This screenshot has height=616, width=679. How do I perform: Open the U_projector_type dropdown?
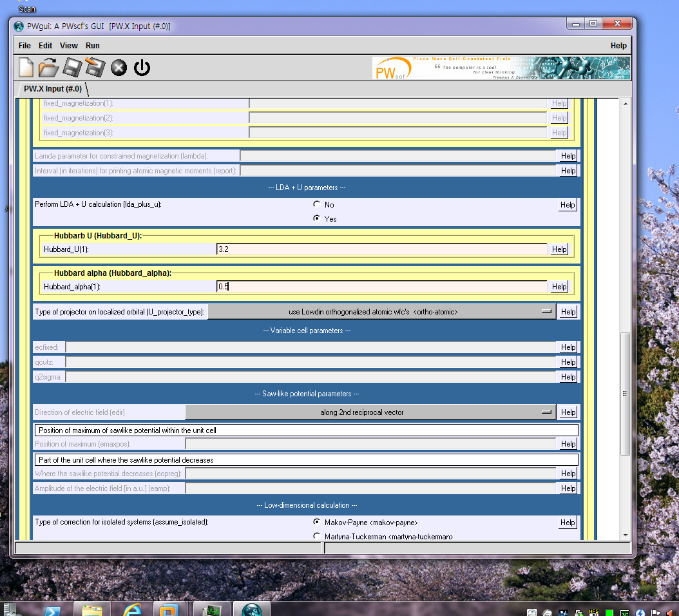(381, 312)
